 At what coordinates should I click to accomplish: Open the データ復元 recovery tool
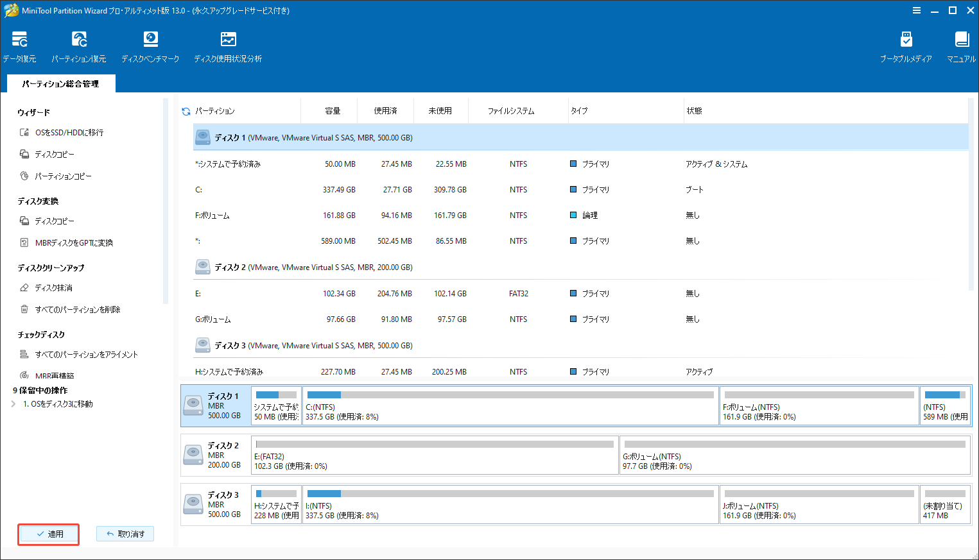click(19, 45)
